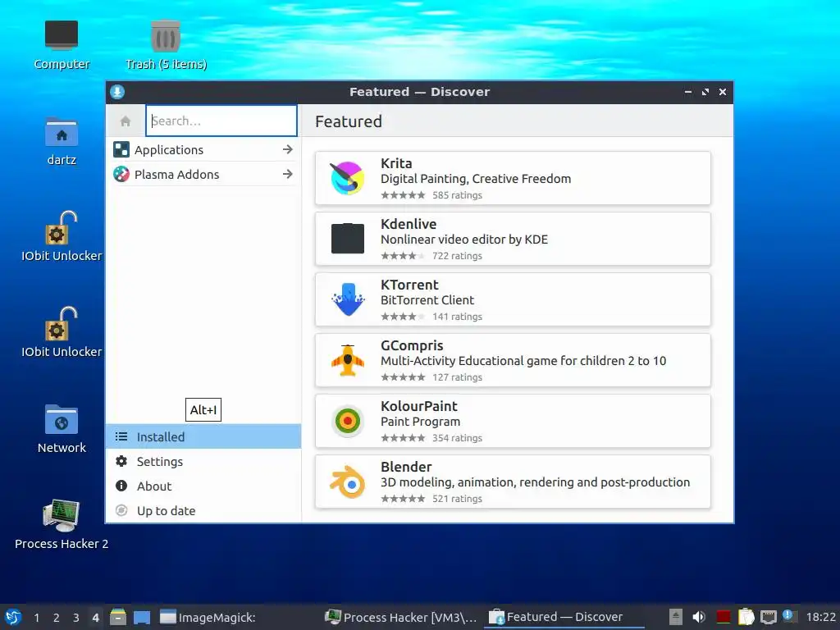Screen dimensions: 840x630
Task: Open the Blender app card
Action: coord(513,482)
